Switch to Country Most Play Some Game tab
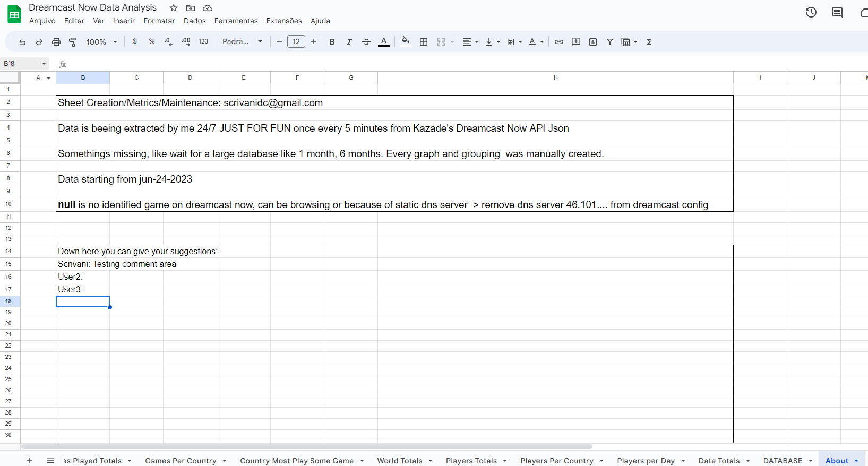This screenshot has width=868, height=466. click(296, 461)
